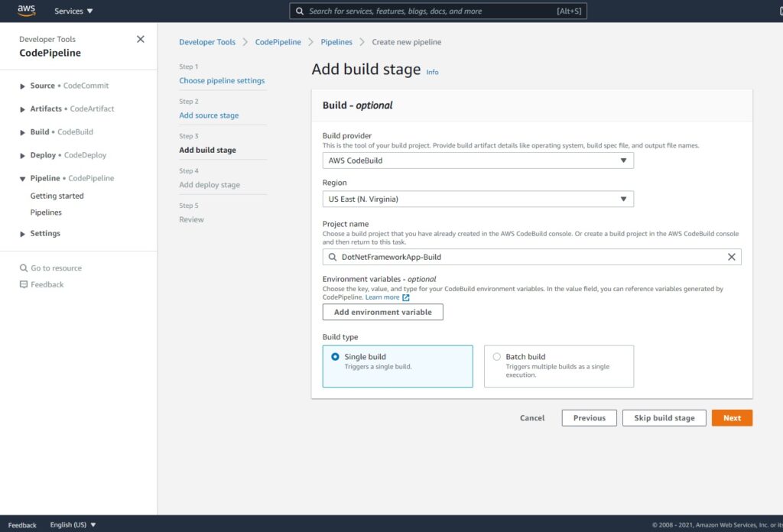Clear the Project name using the X icon
The image size is (783, 532).
733,257
